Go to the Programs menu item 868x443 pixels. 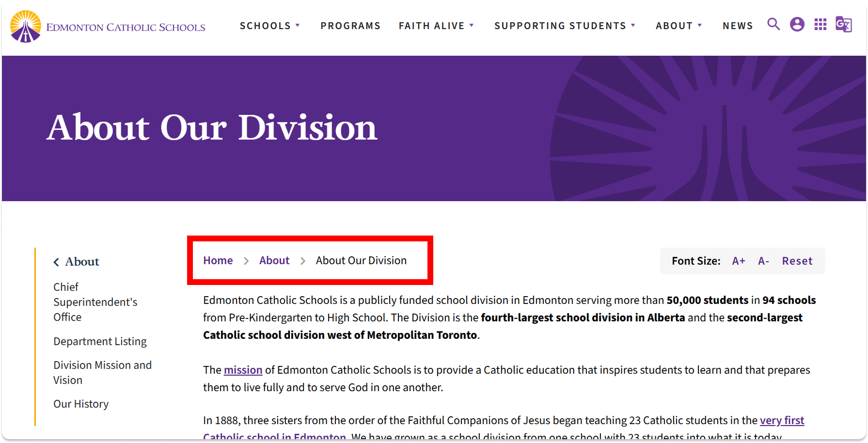(x=350, y=26)
